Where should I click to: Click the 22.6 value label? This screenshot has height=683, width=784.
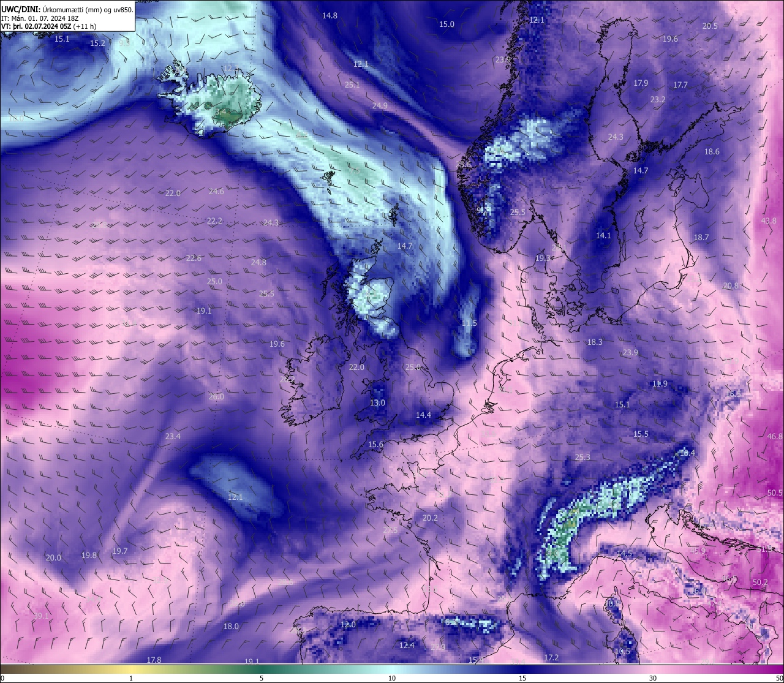(x=194, y=258)
